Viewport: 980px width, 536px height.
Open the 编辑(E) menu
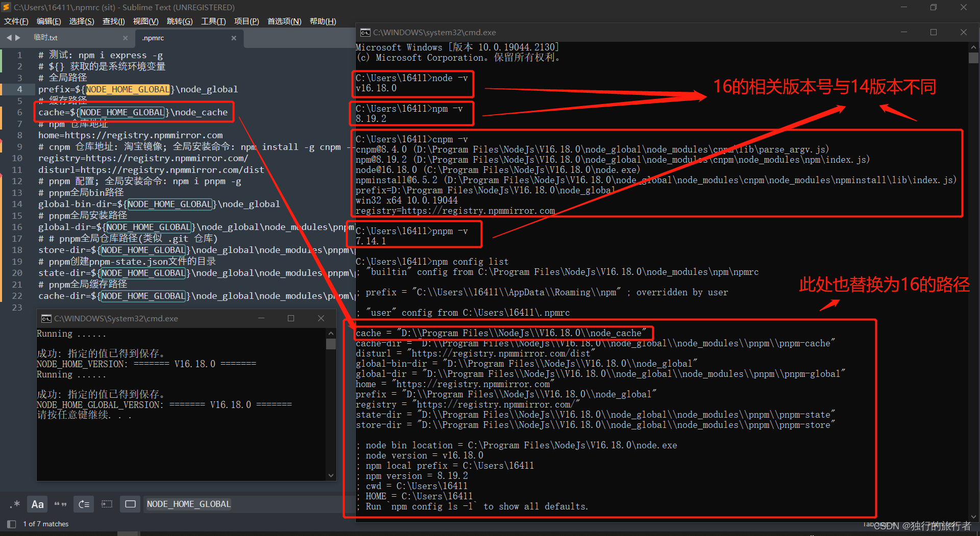pyautogui.click(x=48, y=21)
